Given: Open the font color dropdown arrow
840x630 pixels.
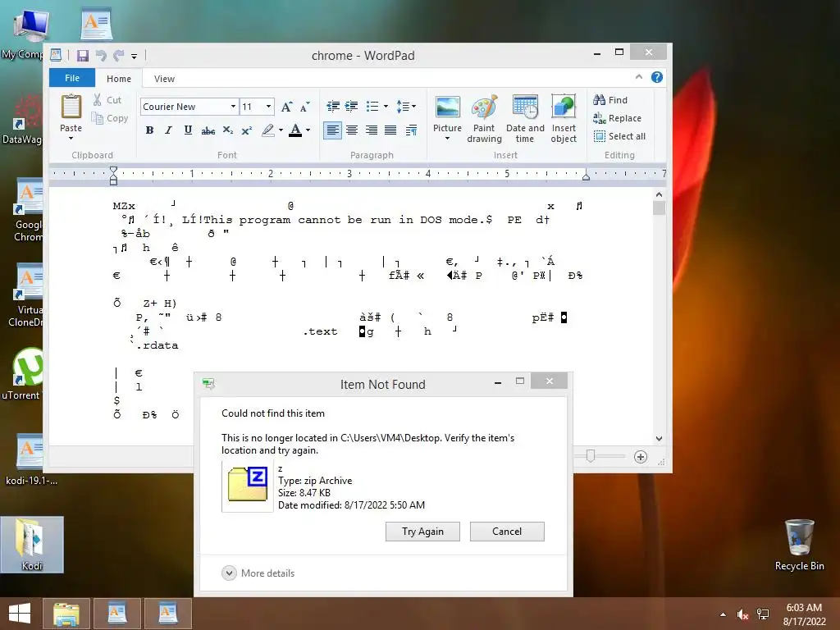Looking at the screenshot, I should tap(308, 130).
